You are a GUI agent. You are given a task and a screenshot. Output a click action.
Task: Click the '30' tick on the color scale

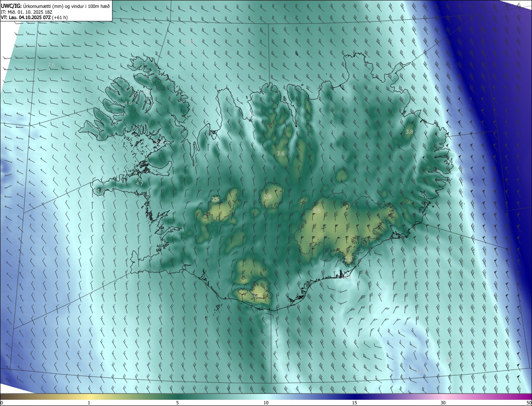click(x=443, y=403)
